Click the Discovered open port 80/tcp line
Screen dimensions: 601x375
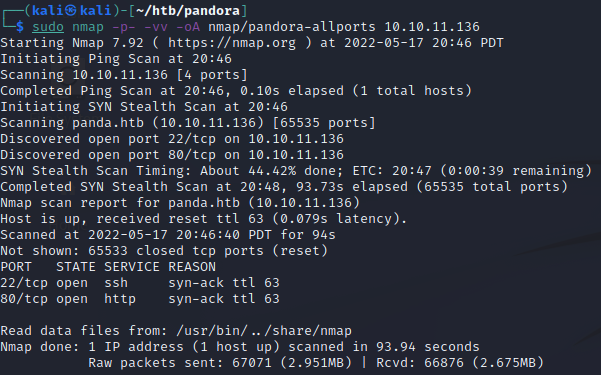click(x=172, y=155)
